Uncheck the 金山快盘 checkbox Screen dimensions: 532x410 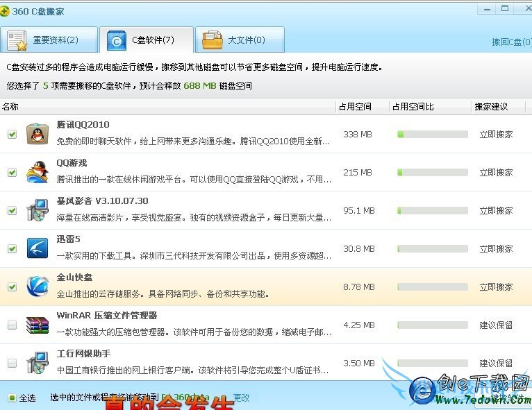click(x=13, y=287)
